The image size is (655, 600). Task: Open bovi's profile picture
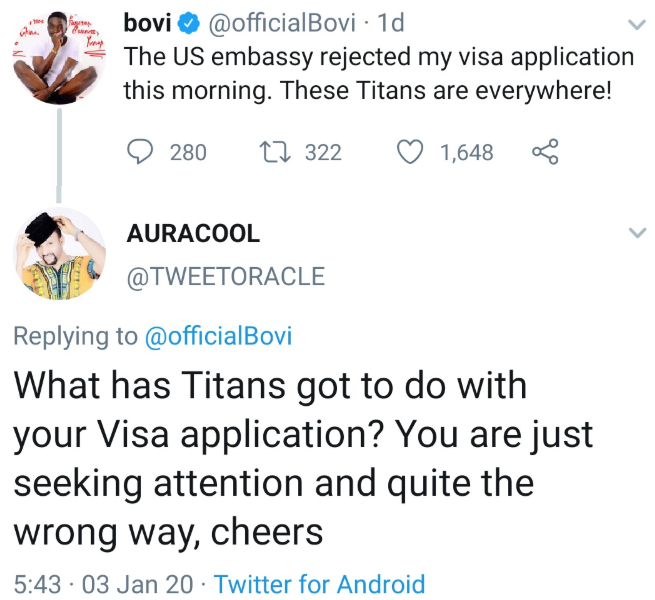pos(58,57)
